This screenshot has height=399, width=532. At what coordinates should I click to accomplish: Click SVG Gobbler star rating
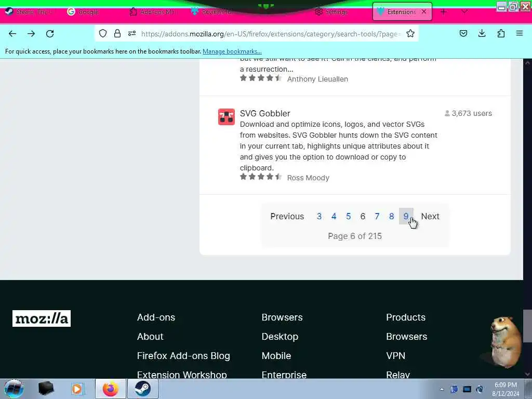(x=261, y=177)
